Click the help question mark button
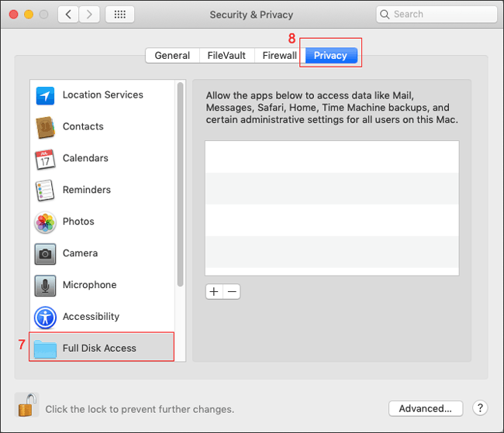The height and width of the screenshot is (433, 504). [x=480, y=408]
